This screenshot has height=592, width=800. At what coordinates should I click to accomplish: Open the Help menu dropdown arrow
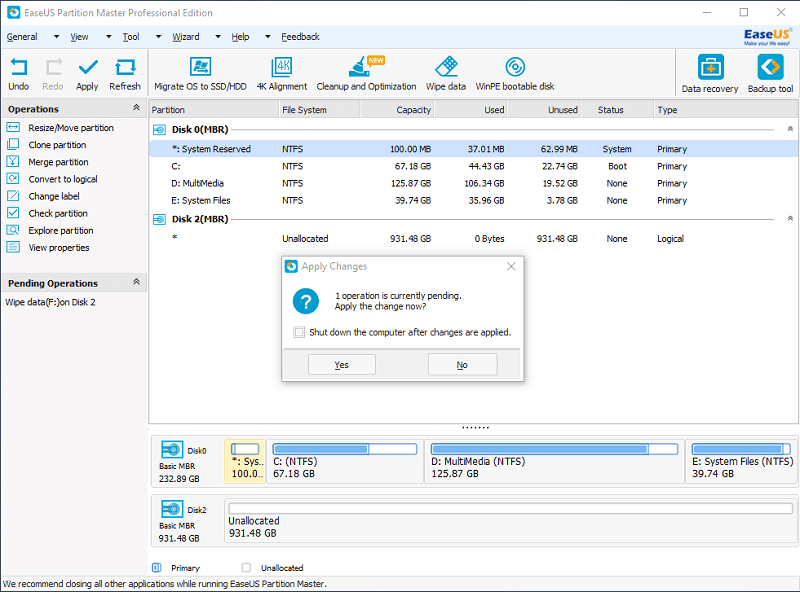pyautogui.click(x=268, y=37)
